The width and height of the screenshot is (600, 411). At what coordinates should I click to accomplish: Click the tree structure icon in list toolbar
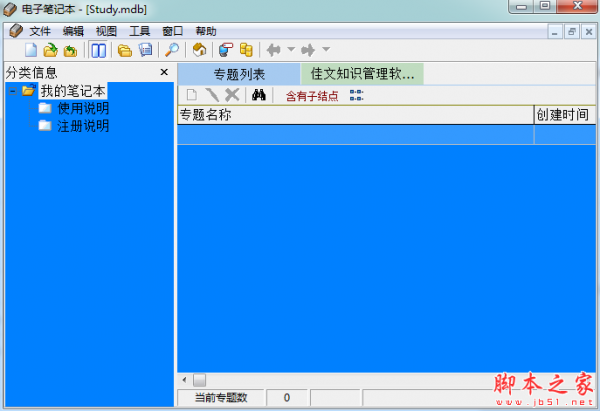point(357,95)
